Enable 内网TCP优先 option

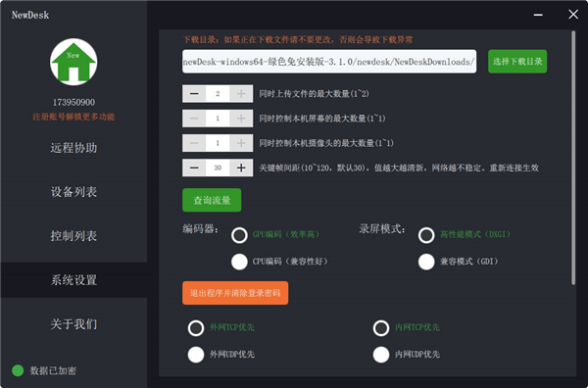pos(381,327)
